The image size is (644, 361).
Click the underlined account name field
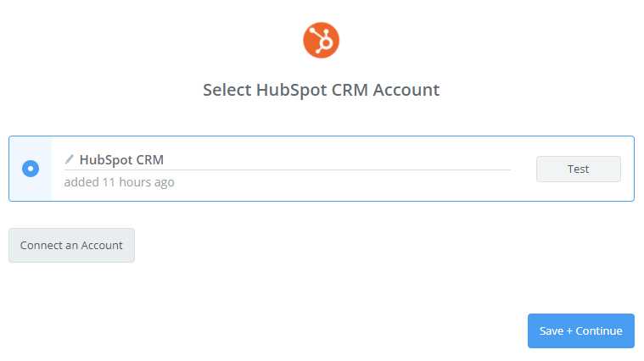click(x=287, y=160)
